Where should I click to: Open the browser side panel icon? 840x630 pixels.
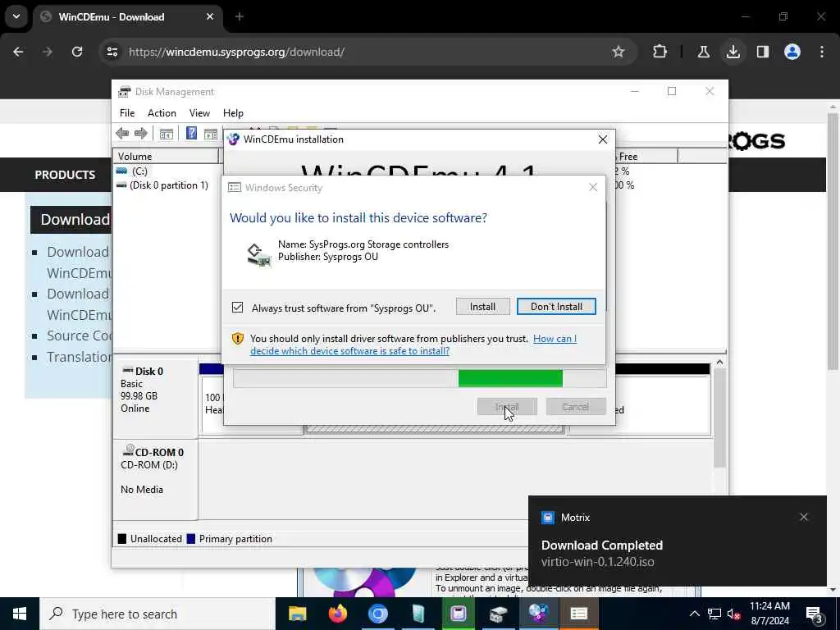(x=763, y=52)
